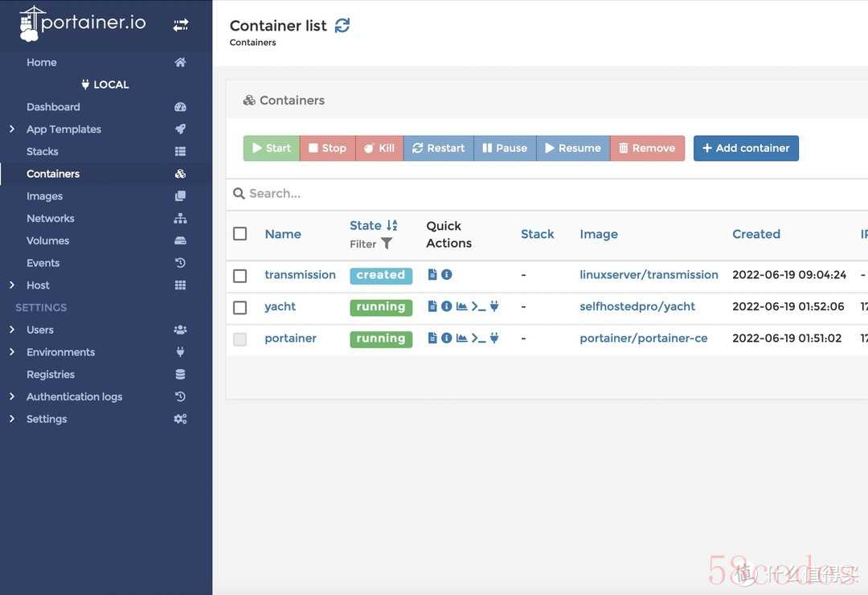Click the Add container button

(746, 148)
